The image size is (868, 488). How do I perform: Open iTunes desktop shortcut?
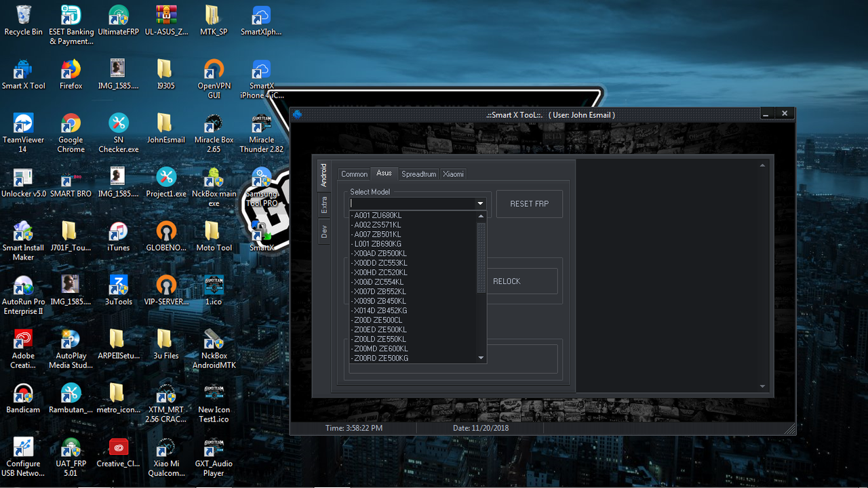click(119, 237)
